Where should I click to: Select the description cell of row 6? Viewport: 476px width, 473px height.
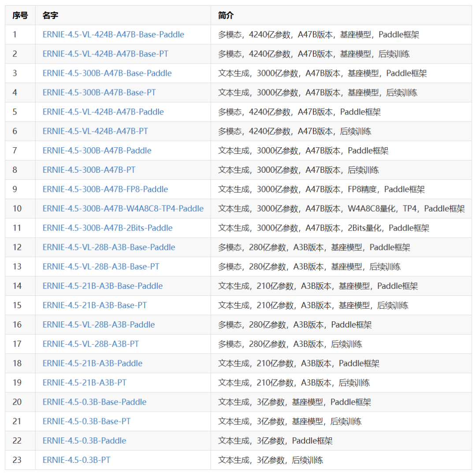[341, 131]
